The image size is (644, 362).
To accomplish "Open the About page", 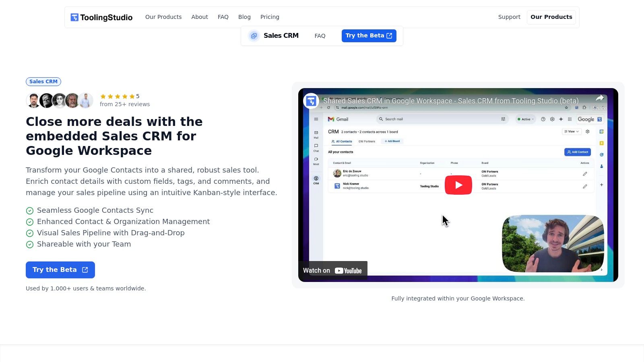I will (200, 17).
